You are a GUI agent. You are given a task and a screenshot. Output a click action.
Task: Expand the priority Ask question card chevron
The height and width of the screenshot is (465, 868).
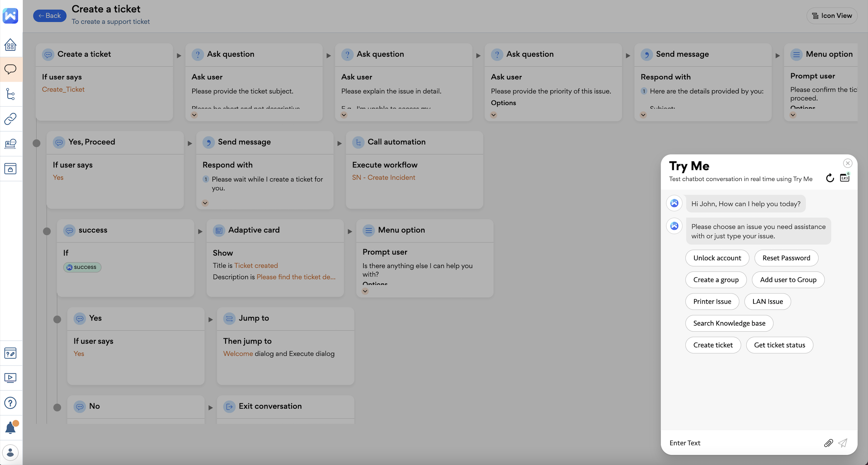point(493,115)
